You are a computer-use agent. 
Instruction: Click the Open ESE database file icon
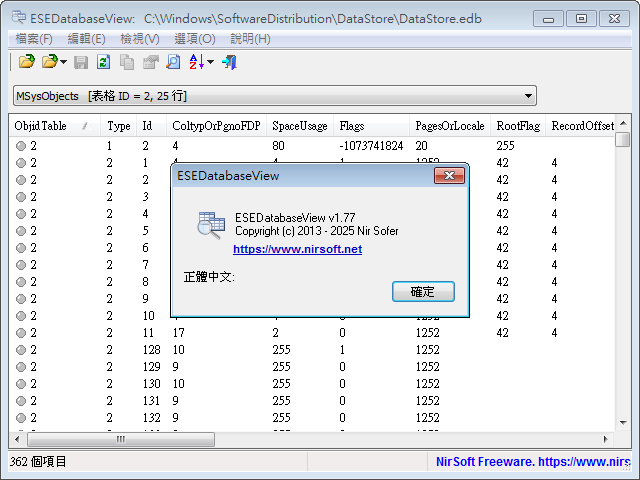pyautogui.click(x=27, y=62)
